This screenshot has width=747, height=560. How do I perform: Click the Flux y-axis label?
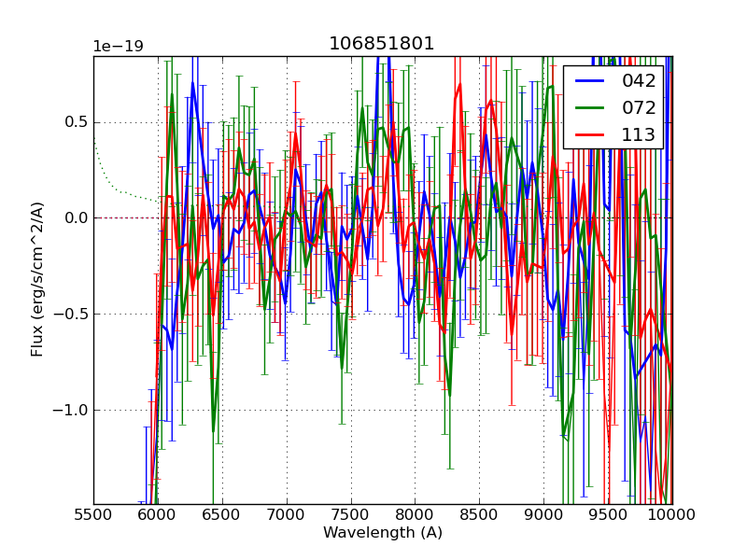click(x=37, y=279)
